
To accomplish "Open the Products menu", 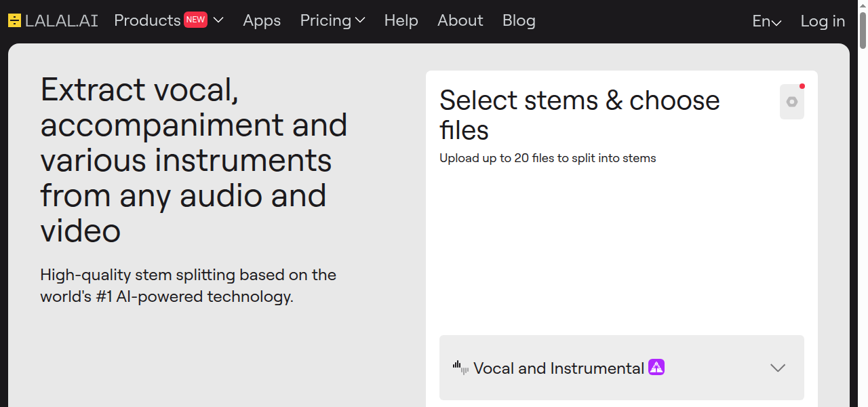I will tap(147, 21).
